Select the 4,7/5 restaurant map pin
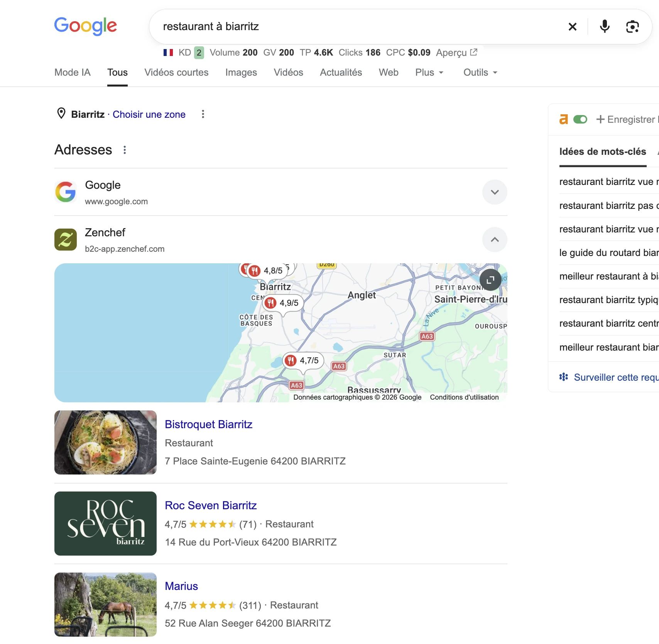 point(304,361)
